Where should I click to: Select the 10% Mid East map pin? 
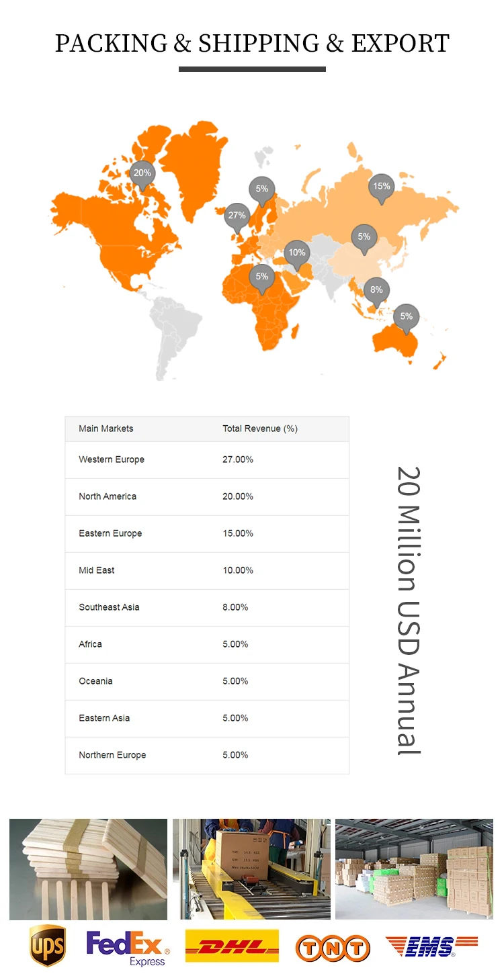point(296,255)
